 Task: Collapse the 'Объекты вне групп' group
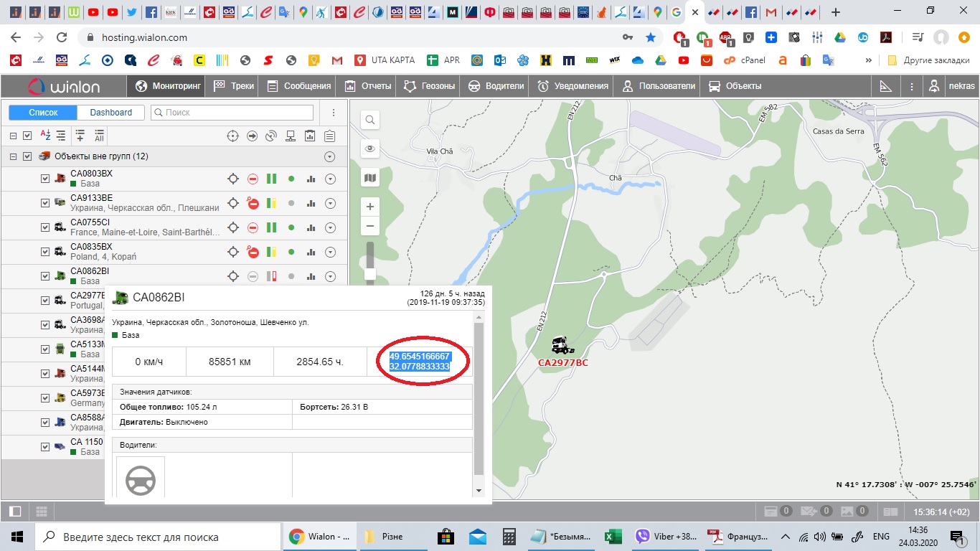(13, 156)
